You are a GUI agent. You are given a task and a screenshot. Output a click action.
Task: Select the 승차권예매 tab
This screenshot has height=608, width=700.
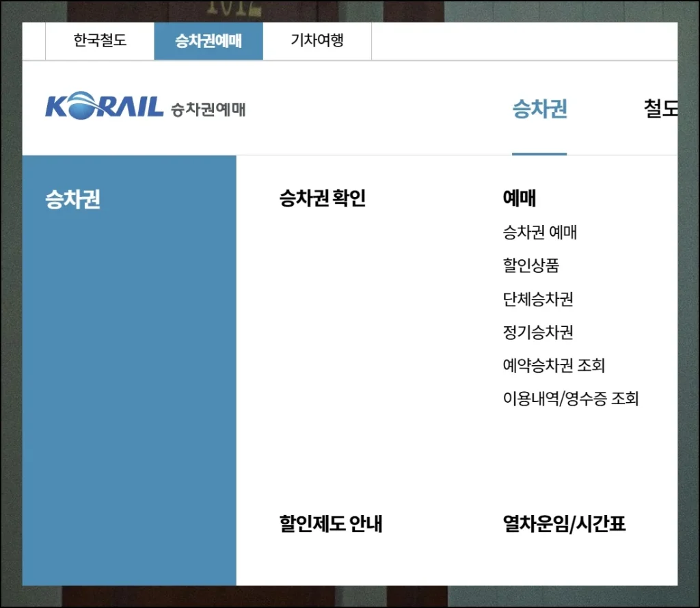pos(208,40)
